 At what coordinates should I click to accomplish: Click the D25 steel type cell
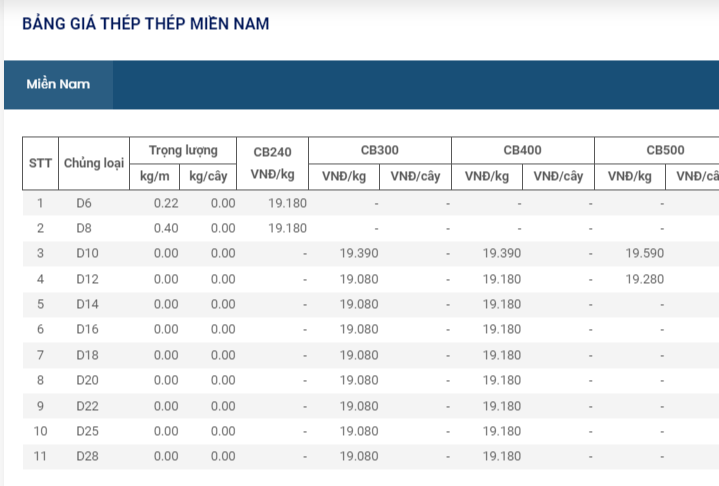88,431
